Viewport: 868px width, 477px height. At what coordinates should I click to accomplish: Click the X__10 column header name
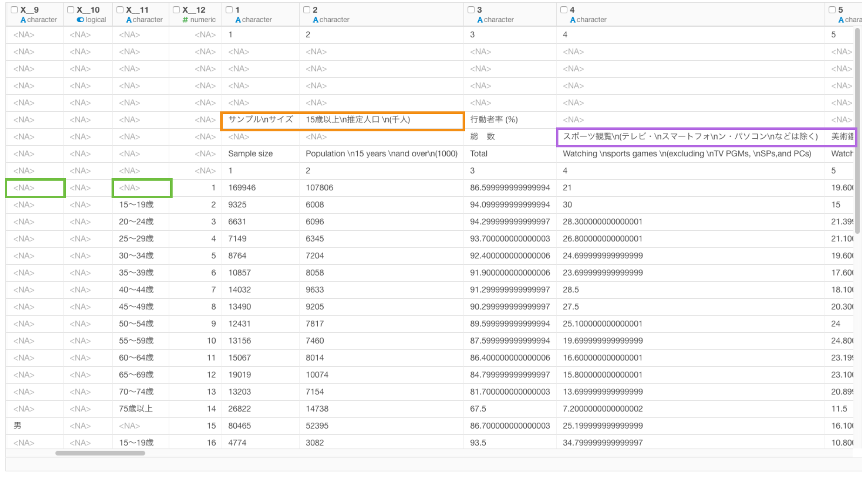click(88, 10)
